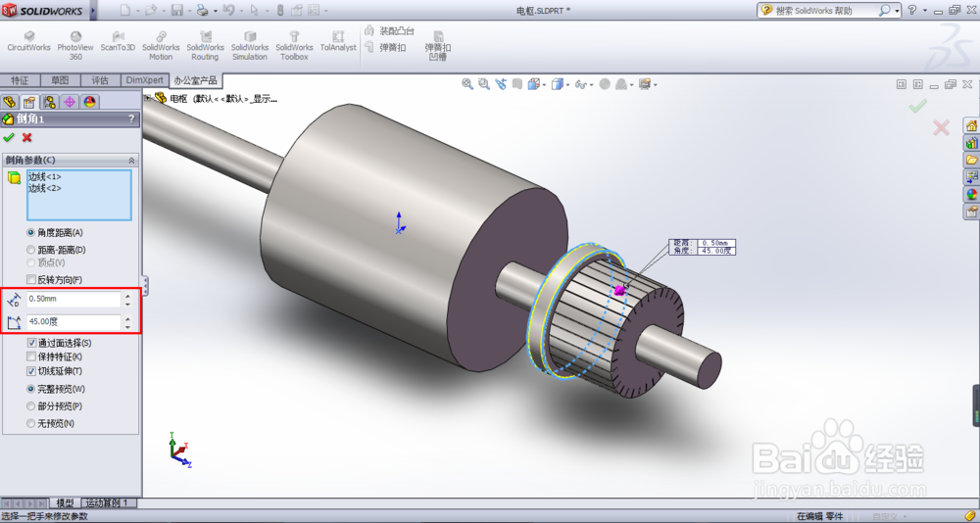Open the CircuitWorks add-in
The height and width of the screenshot is (523, 980).
coord(28,41)
